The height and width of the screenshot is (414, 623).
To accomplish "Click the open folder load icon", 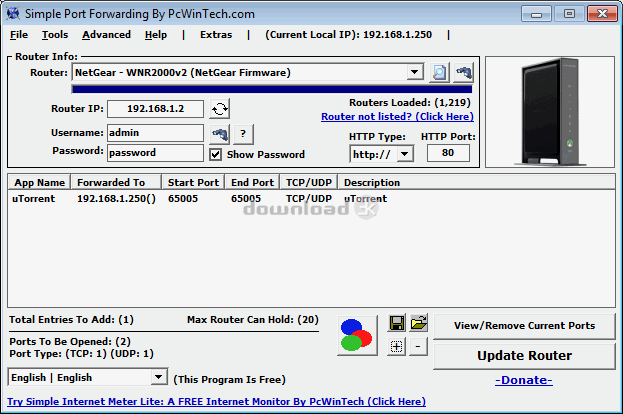I will click(419, 323).
